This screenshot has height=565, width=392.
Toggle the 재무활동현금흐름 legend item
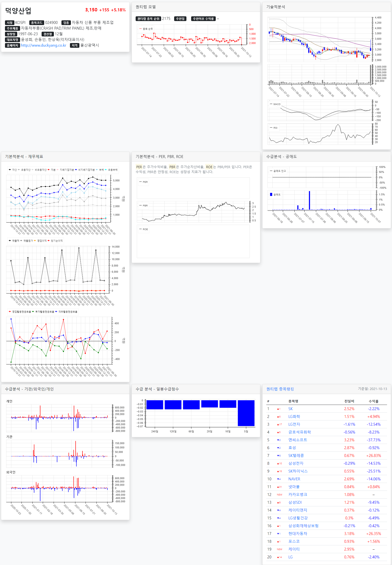tap(66, 311)
